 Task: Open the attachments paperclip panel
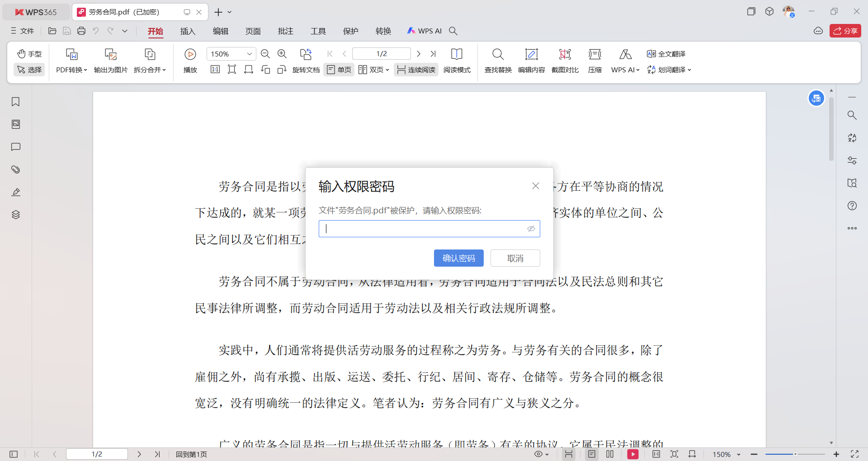click(x=16, y=169)
